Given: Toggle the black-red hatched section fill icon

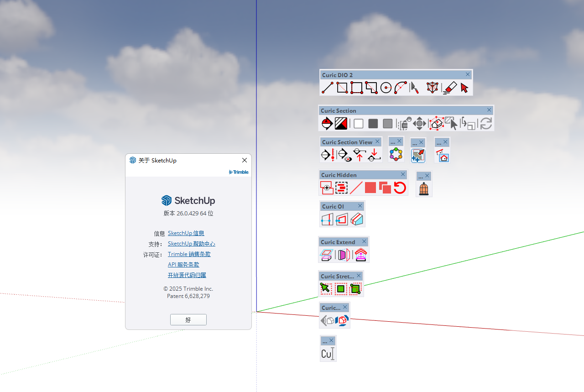Looking at the screenshot, I should tap(341, 124).
